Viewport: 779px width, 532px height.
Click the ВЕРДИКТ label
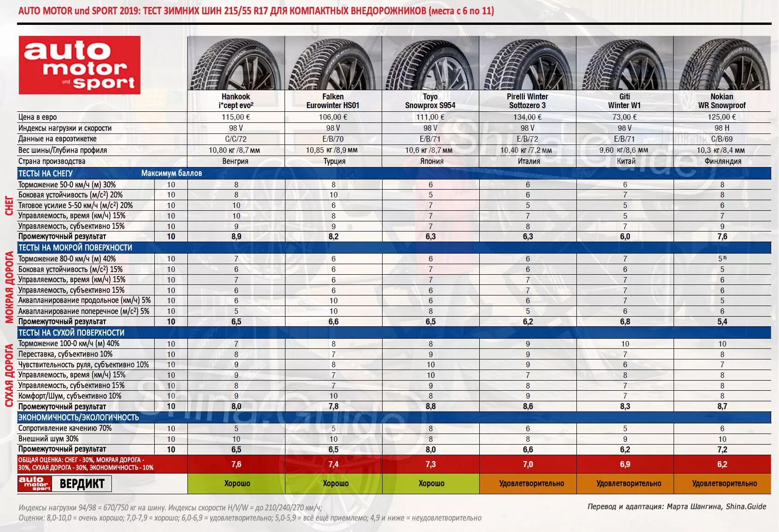[x=82, y=484]
